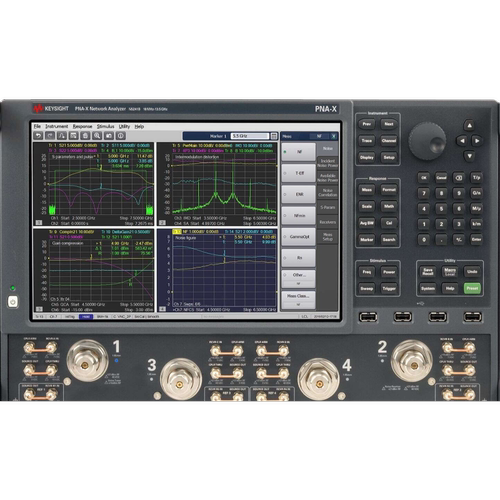
Task: Open the Stimulus menu
Action: click(x=105, y=126)
